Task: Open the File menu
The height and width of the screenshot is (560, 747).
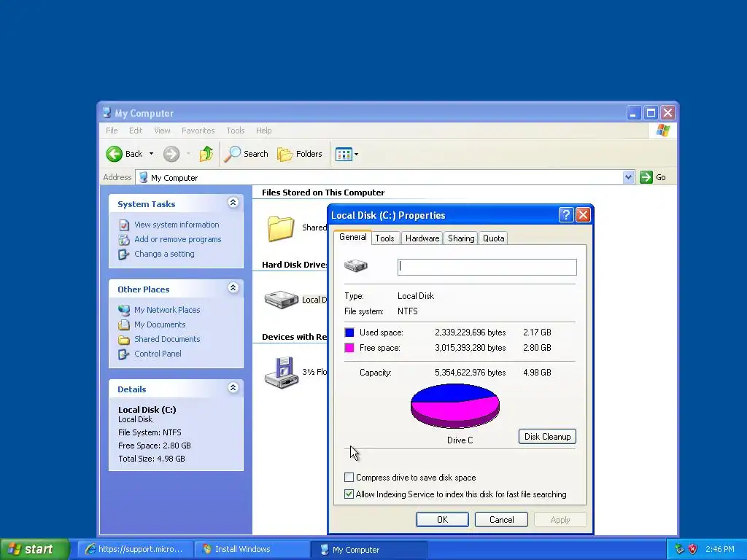Action: click(x=112, y=131)
